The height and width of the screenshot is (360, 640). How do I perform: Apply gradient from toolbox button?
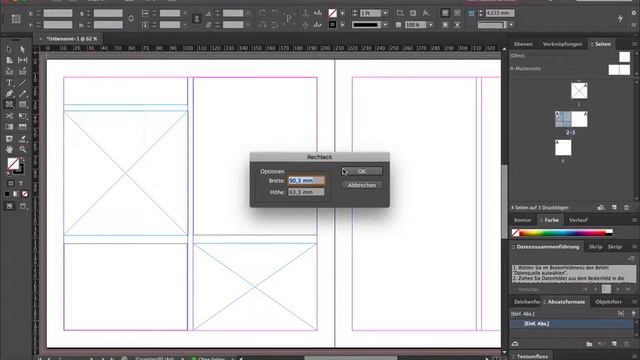(x=16, y=194)
